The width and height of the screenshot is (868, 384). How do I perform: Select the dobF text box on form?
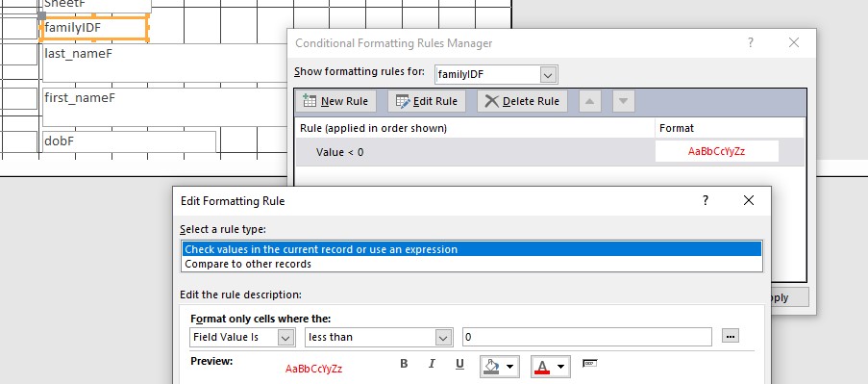tap(129, 141)
